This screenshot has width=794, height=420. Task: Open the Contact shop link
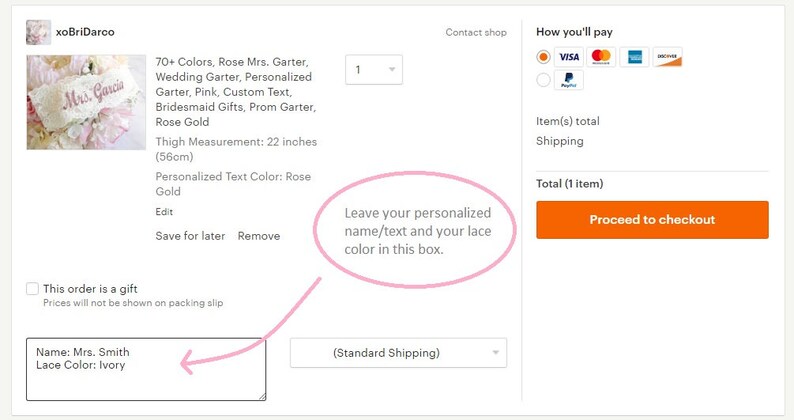pos(476,32)
